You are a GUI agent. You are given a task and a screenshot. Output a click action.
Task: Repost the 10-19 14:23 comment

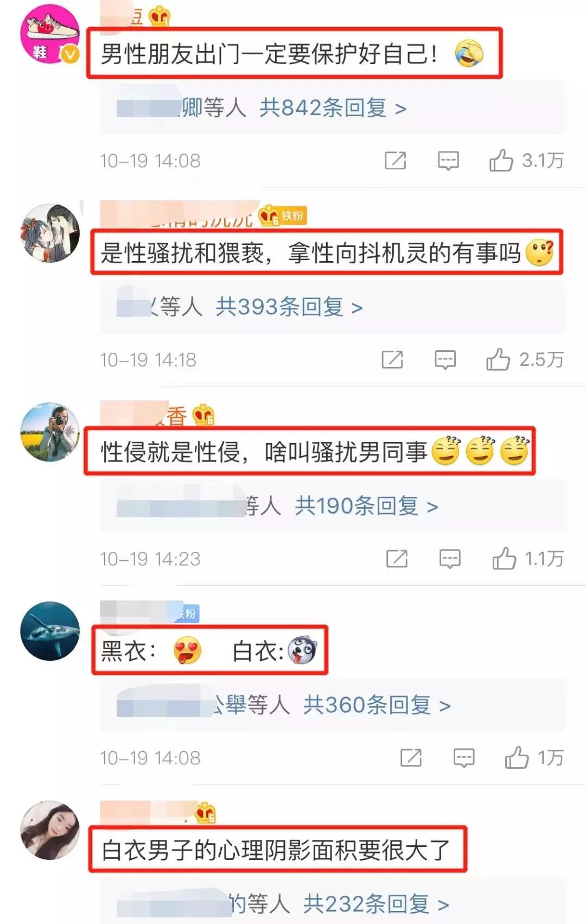[397, 559]
